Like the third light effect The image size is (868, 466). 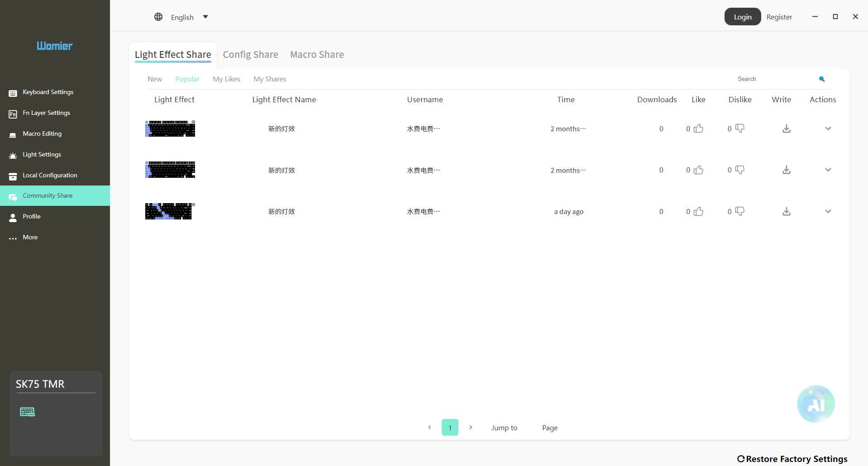pyautogui.click(x=698, y=212)
